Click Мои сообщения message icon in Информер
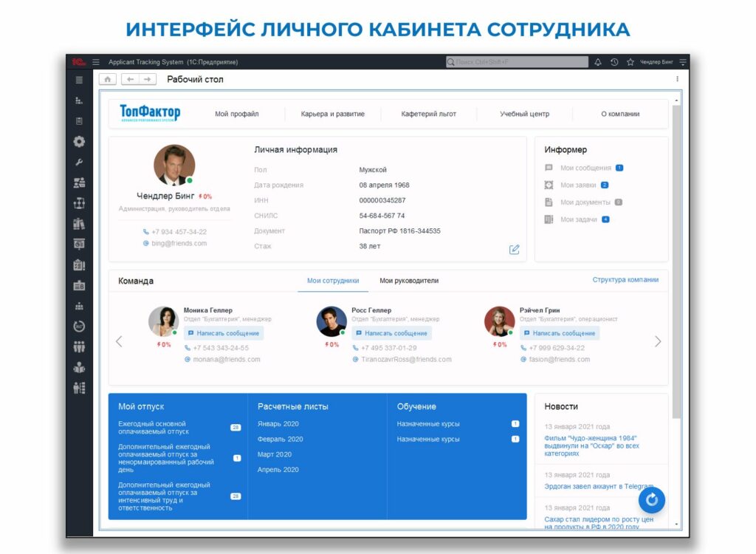This screenshot has height=554, width=756. coord(549,168)
